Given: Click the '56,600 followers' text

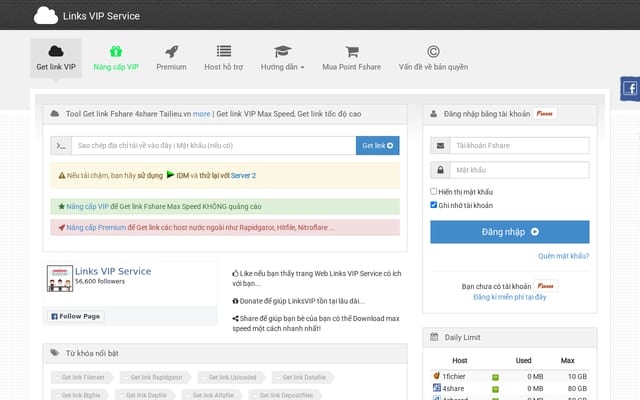Looking at the screenshot, I should [100, 281].
